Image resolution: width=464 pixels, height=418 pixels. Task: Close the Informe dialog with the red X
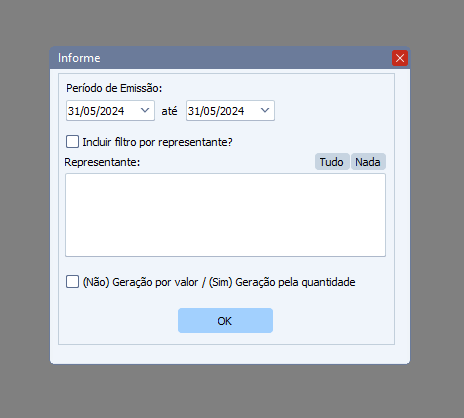(x=400, y=58)
